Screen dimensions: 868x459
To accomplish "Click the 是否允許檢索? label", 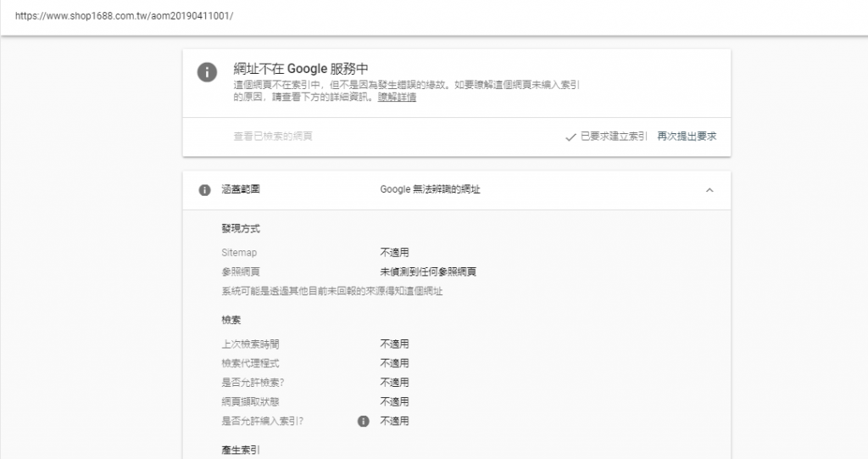I will (x=253, y=383).
